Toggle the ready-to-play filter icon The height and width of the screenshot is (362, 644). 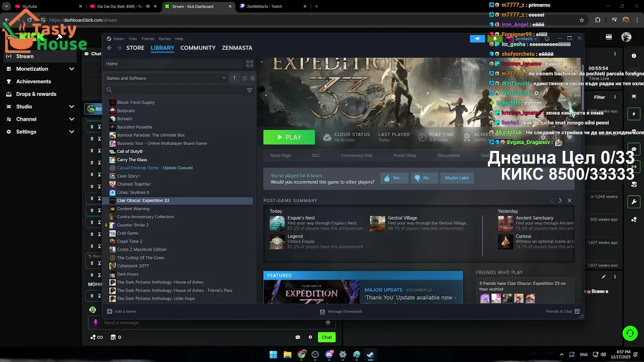tap(253, 78)
